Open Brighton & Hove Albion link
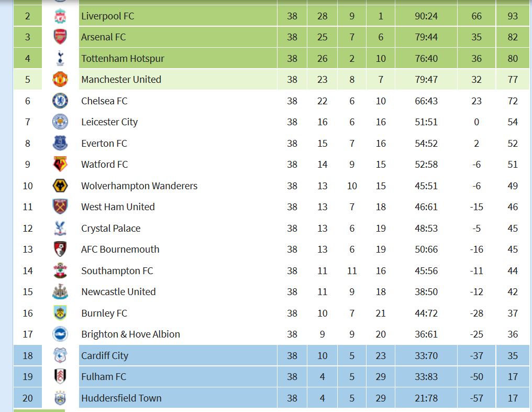 (130, 334)
